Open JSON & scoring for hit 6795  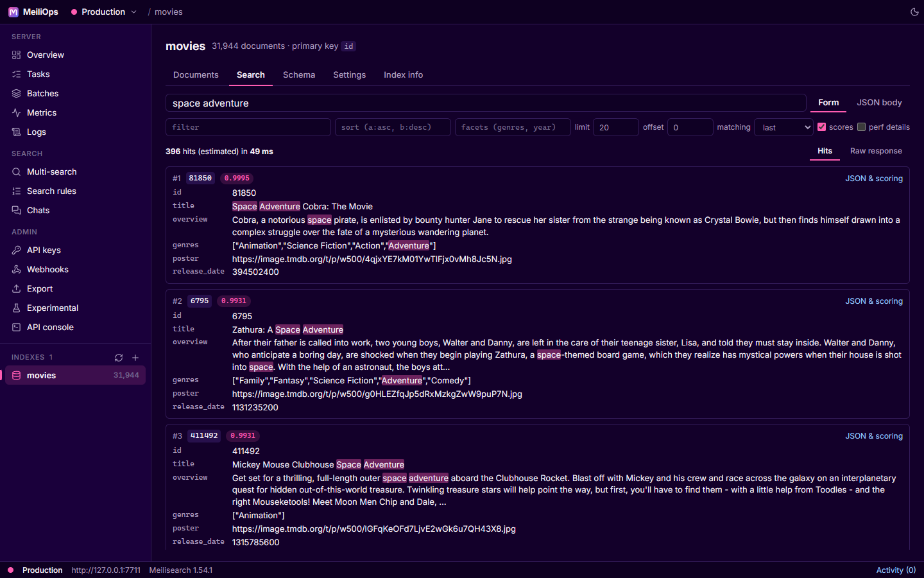[874, 301]
